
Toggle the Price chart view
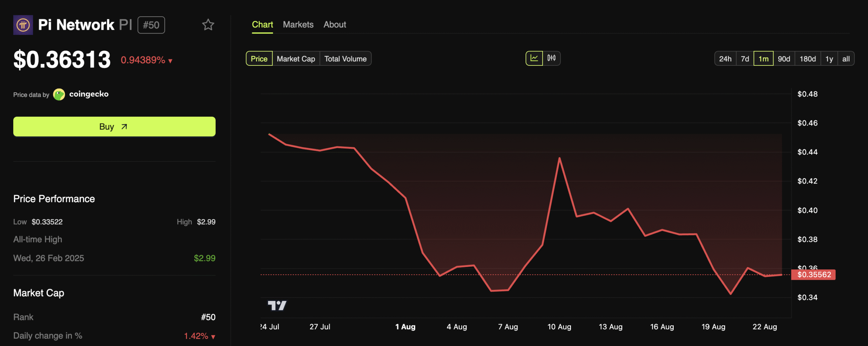259,58
